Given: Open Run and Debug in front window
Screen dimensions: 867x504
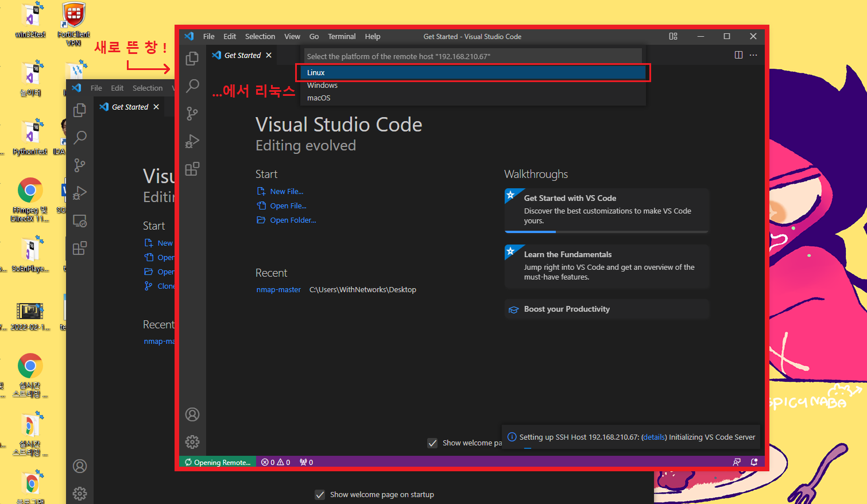Looking at the screenshot, I should click(192, 141).
